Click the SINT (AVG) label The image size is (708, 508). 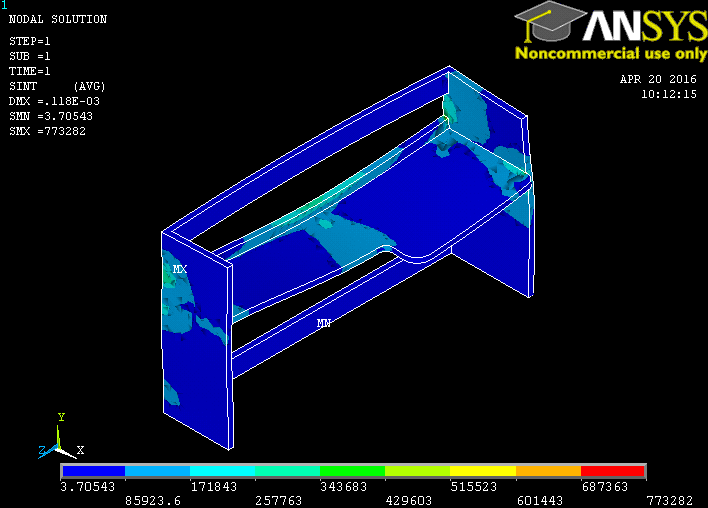(57, 86)
